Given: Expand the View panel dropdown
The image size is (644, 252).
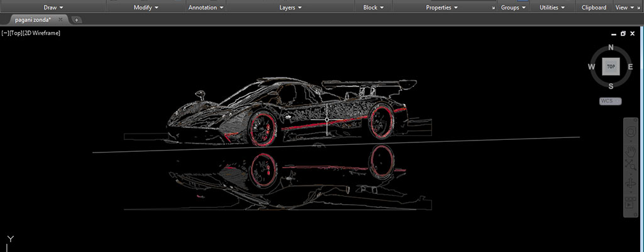Looking at the screenshot, I should coord(625,8).
